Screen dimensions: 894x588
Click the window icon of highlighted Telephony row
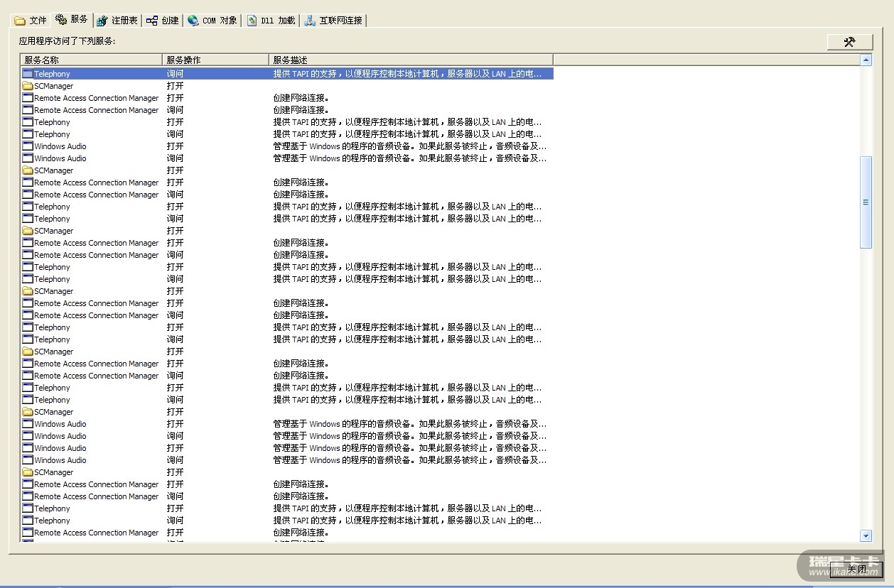click(28, 73)
